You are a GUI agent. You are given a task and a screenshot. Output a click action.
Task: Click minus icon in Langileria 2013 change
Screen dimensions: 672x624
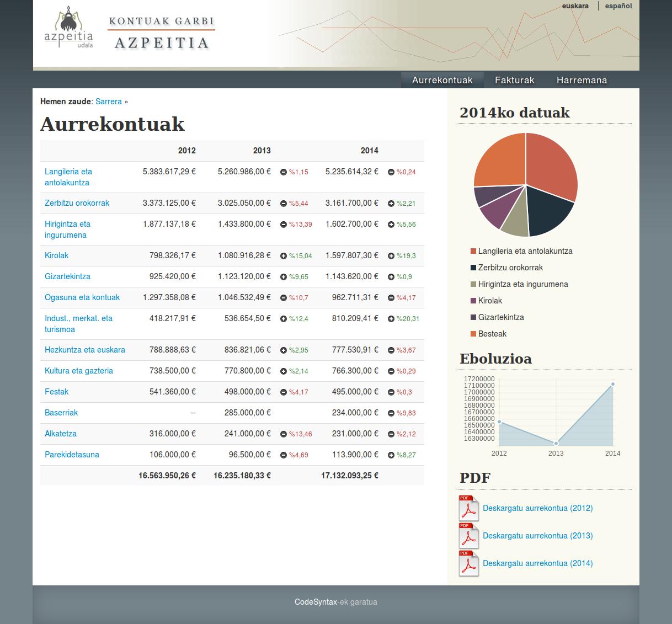[x=284, y=172]
